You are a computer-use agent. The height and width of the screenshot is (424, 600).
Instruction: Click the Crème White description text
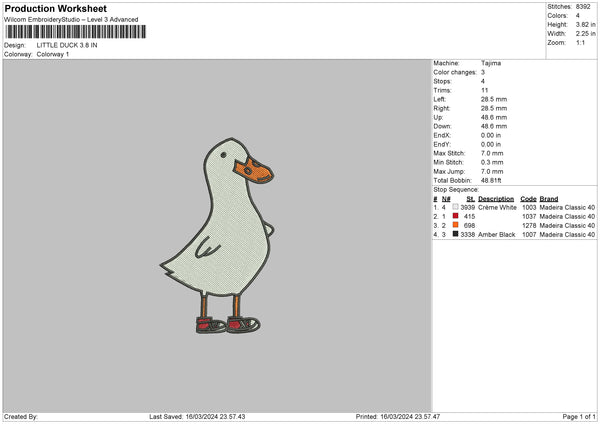[497, 207]
